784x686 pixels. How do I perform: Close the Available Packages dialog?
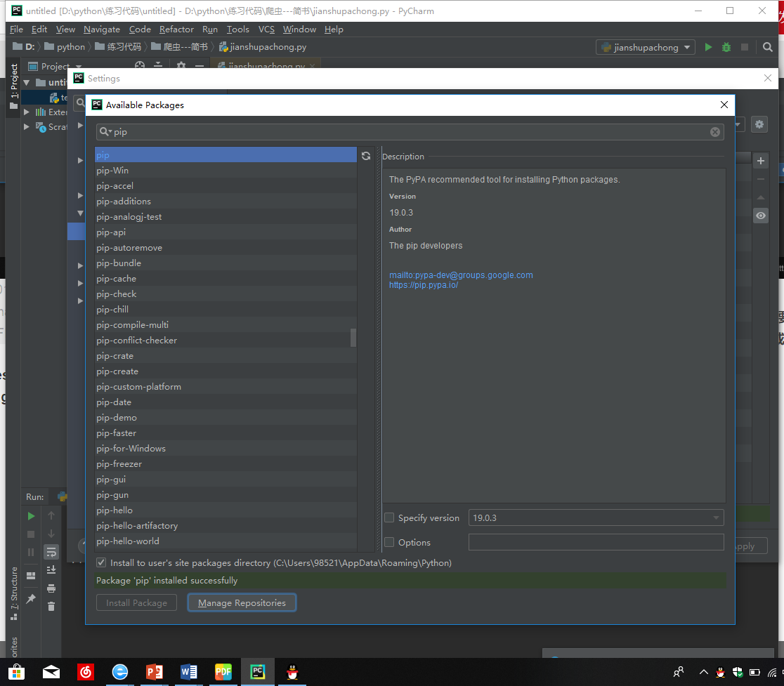pyautogui.click(x=724, y=105)
